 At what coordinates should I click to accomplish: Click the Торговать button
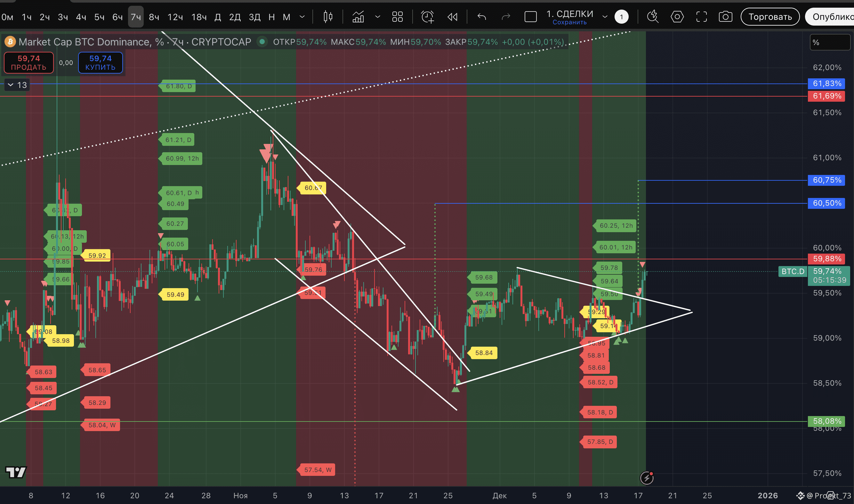pyautogui.click(x=770, y=17)
